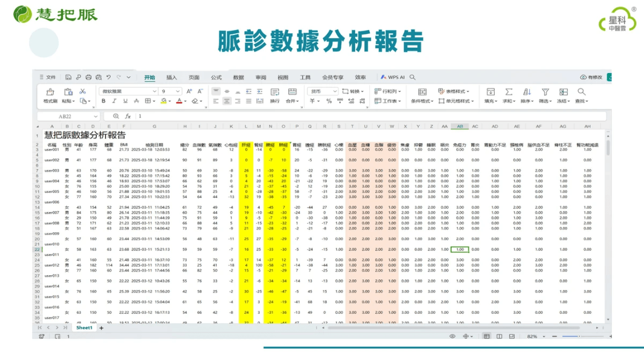The height and width of the screenshot is (362, 644).
Task: Open the Review (审阅) tab
Action: click(x=261, y=77)
